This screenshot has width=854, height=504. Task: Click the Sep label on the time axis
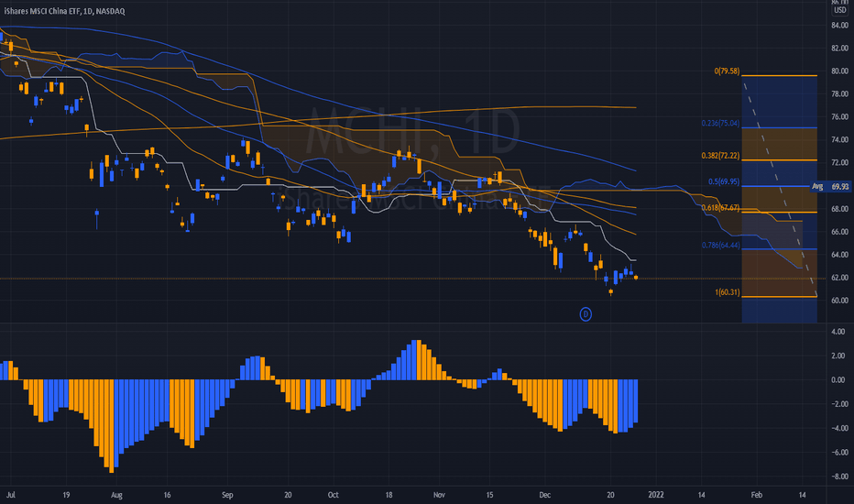coord(227,495)
